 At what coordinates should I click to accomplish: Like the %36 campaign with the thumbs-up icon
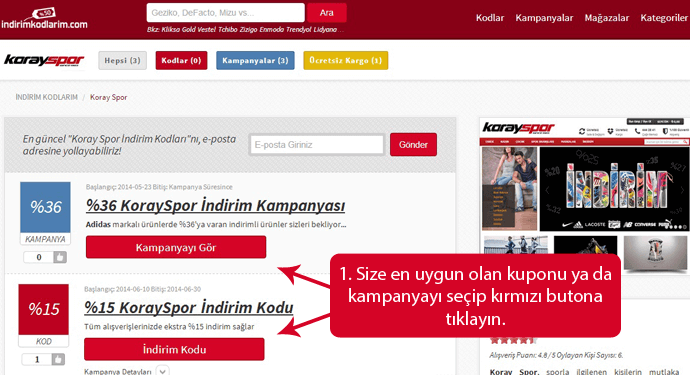click(x=60, y=257)
